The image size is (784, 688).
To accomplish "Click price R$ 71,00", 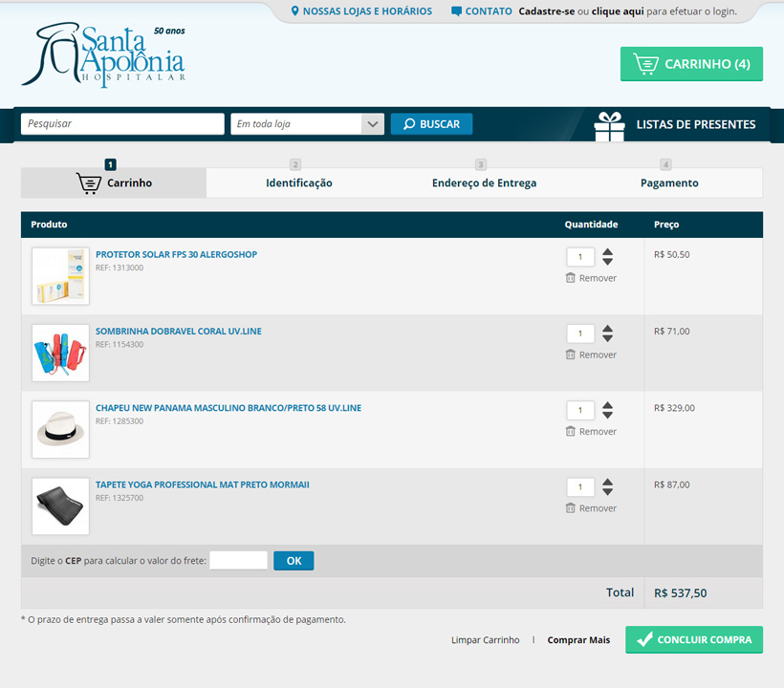I will (x=671, y=332).
